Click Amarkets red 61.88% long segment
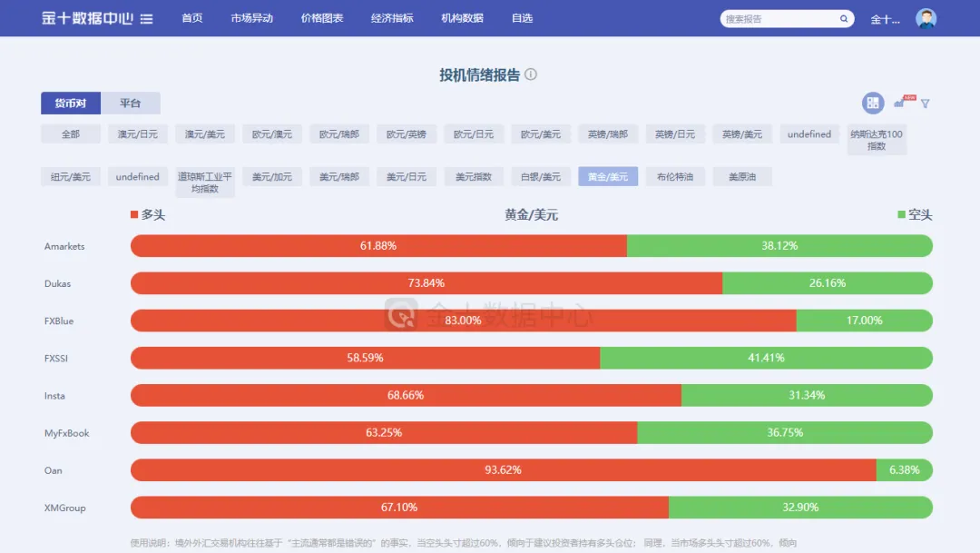 378,246
